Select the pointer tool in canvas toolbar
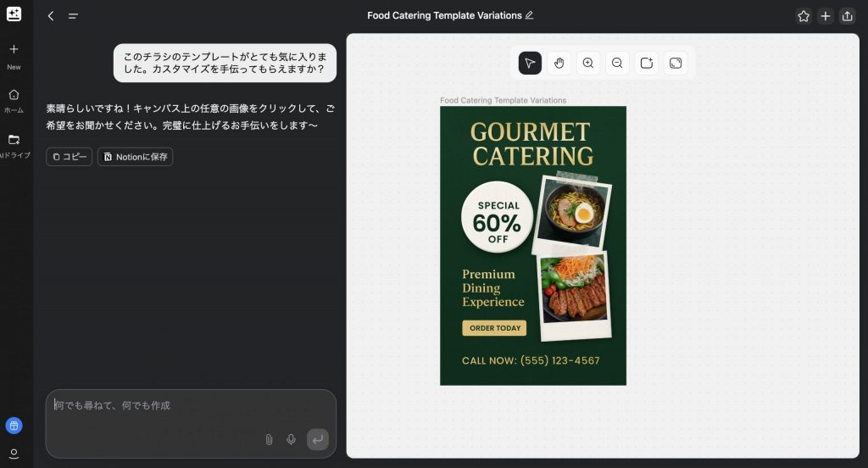Image resolution: width=868 pixels, height=468 pixels. 530,64
